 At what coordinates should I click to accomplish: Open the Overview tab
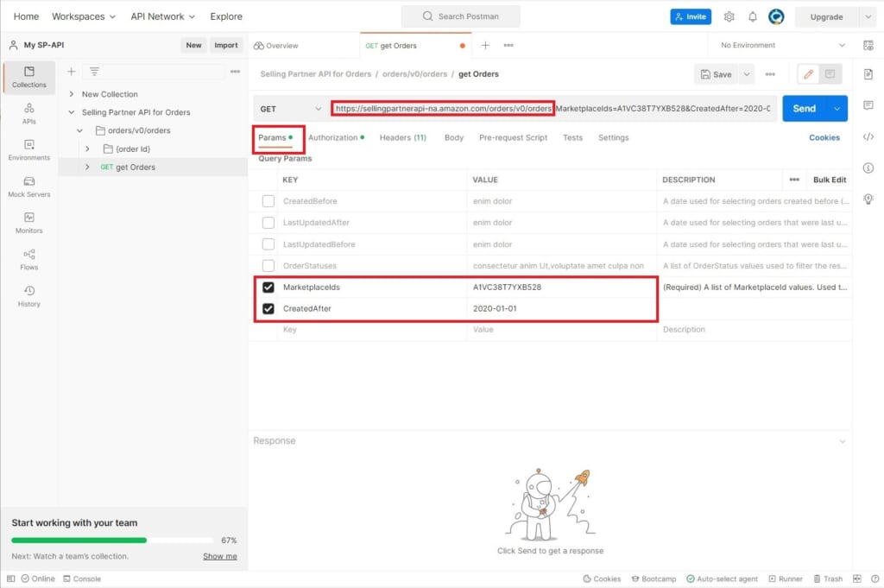tap(276, 46)
